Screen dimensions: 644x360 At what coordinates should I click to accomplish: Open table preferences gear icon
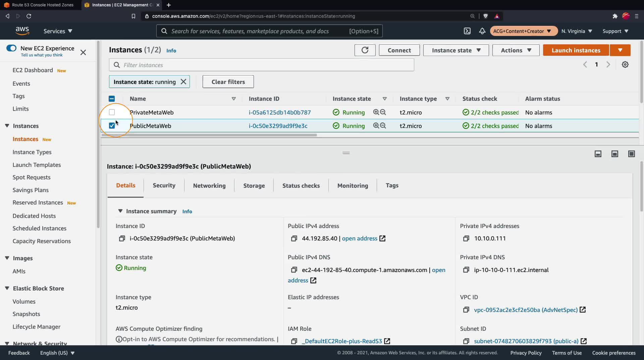tap(625, 64)
